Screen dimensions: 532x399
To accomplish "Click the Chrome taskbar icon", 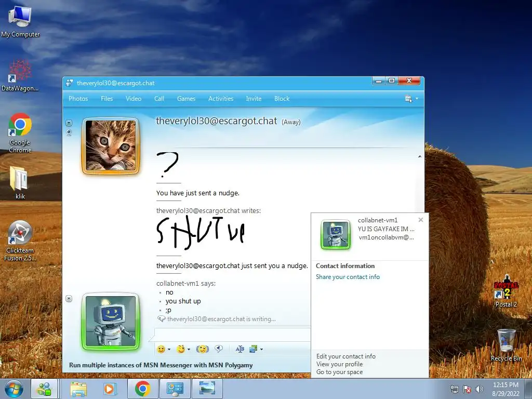I will click(143, 389).
